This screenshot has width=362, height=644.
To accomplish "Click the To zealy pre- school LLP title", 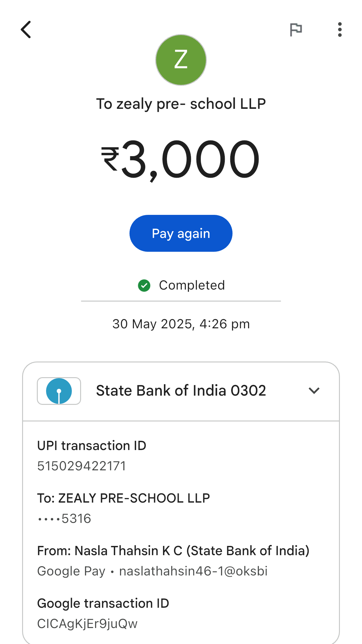I will coord(181,104).
